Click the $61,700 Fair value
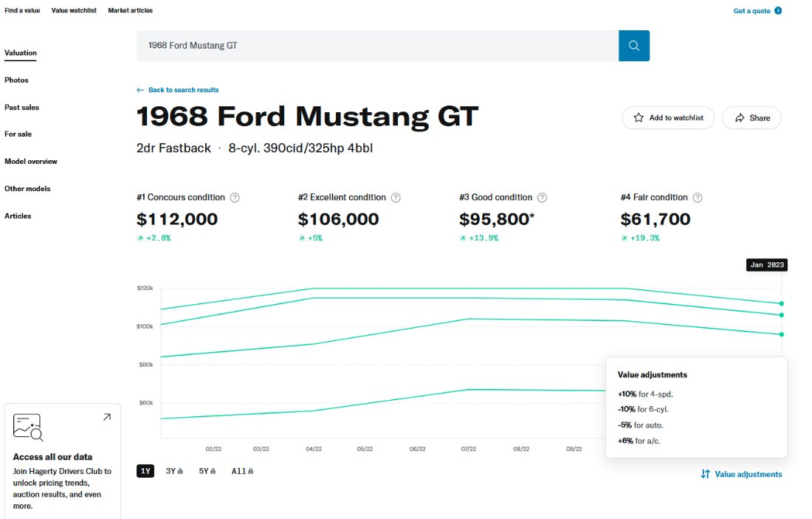812x519 pixels. 656,219
